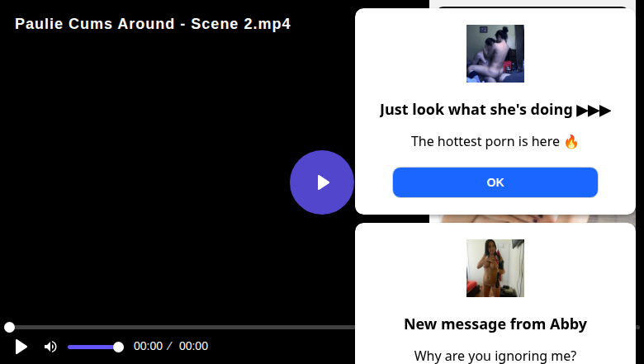This screenshot has width=644, height=364.
Task: Click the thumbnail in the top notification
Action: 495,54
